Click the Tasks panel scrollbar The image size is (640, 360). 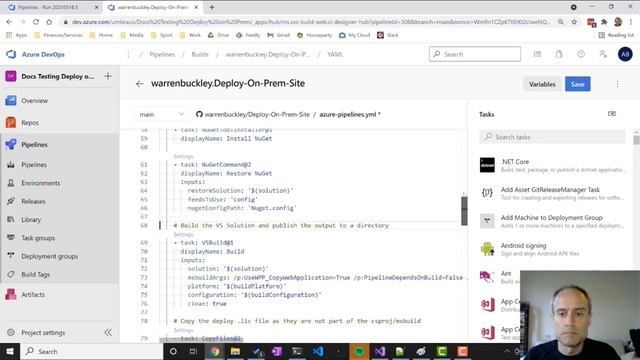[636, 140]
